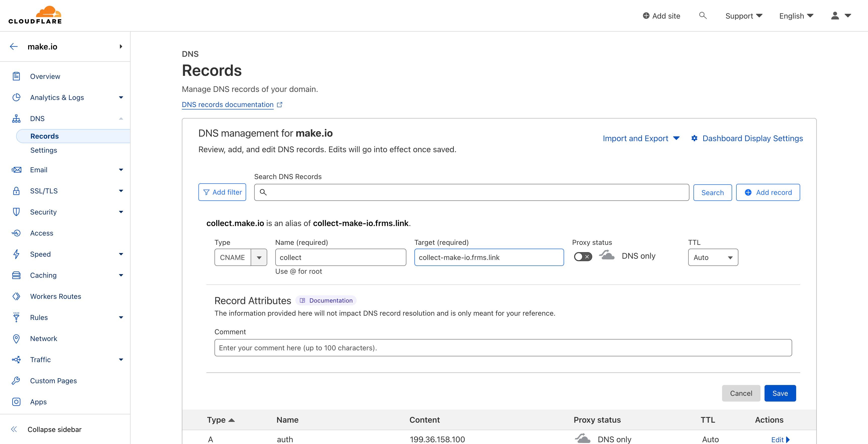The width and height of the screenshot is (868, 444).
Task: Click the search magnifier in top bar
Action: (x=702, y=16)
